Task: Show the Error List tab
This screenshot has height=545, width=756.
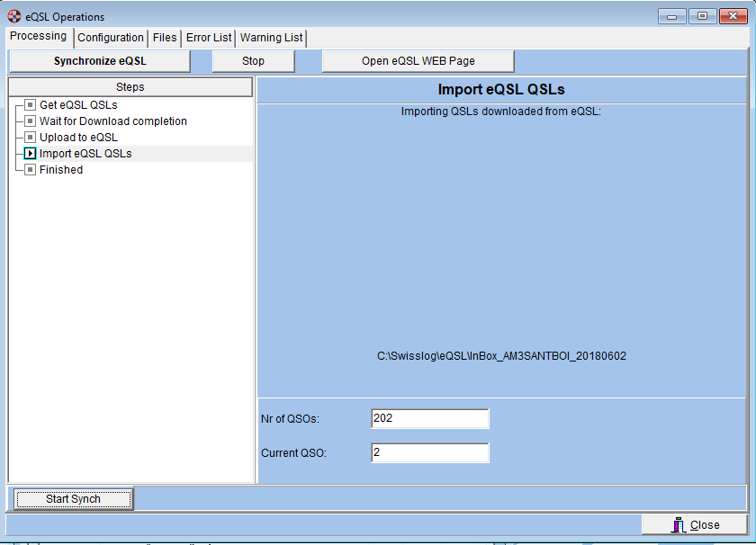Action: point(209,38)
